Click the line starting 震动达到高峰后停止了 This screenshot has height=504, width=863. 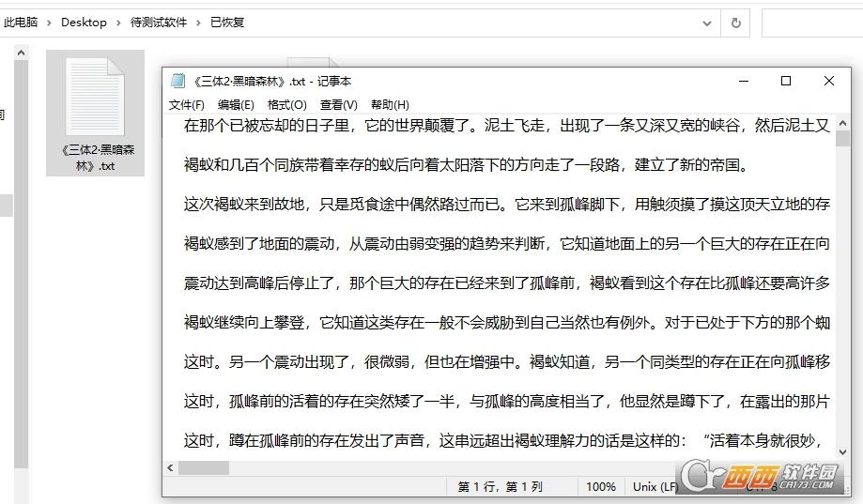tap(506, 283)
